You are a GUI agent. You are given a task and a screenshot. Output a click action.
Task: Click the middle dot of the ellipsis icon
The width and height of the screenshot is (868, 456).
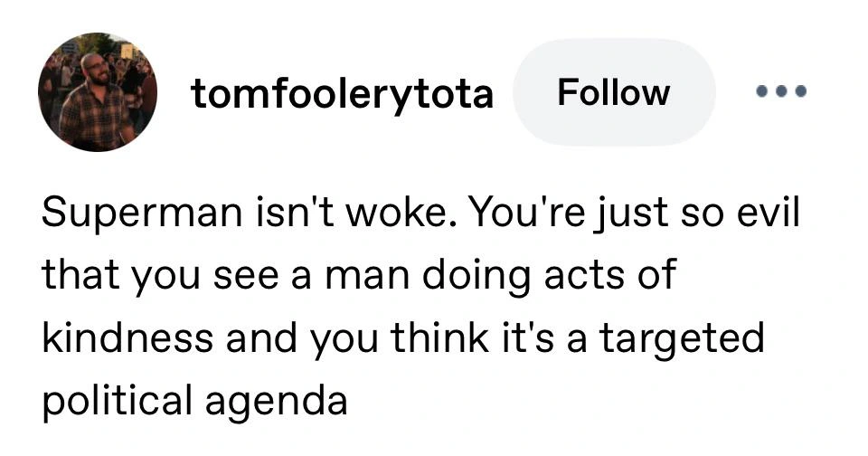[x=781, y=90]
